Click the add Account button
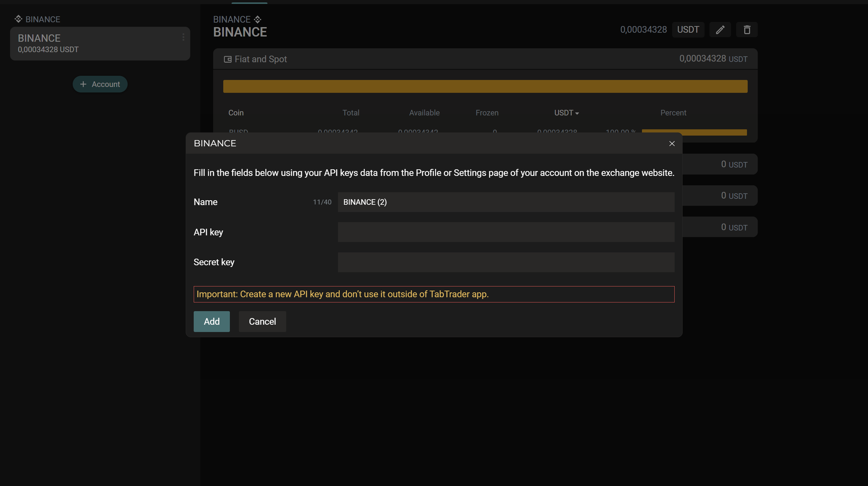The image size is (868, 486). [100, 84]
